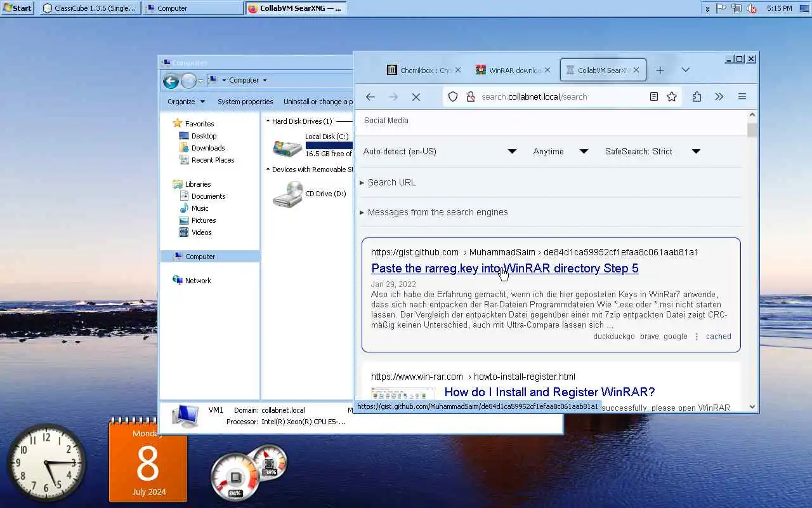This screenshot has height=508, width=812.
Task: Expand Messages from the search engines
Action: pos(434,212)
